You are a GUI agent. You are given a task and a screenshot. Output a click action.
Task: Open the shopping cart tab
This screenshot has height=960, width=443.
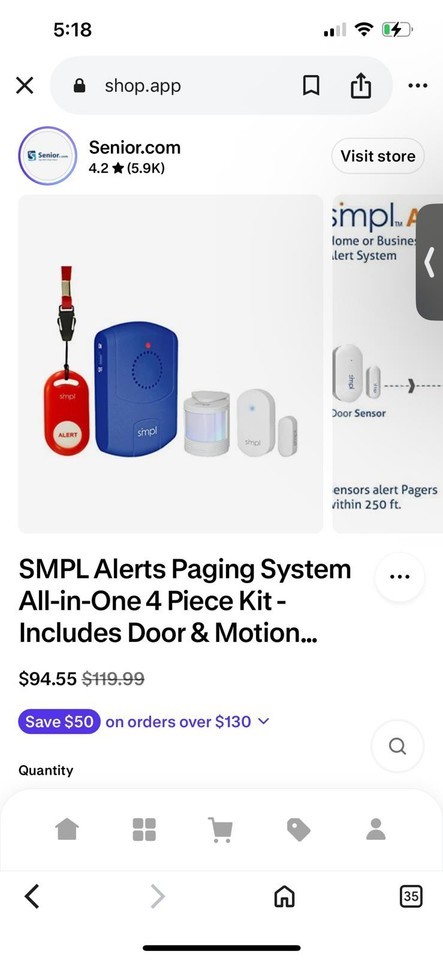[x=221, y=830]
